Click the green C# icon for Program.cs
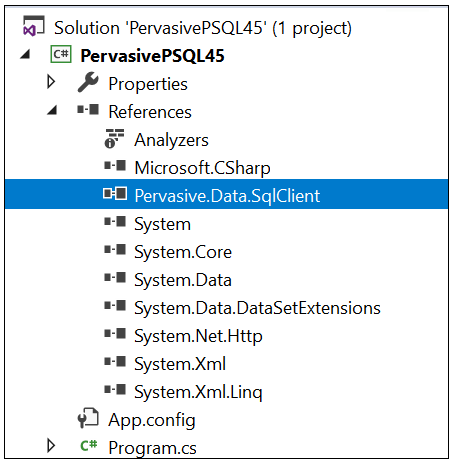This screenshot has width=454, height=465. pyautogui.click(x=89, y=445)
